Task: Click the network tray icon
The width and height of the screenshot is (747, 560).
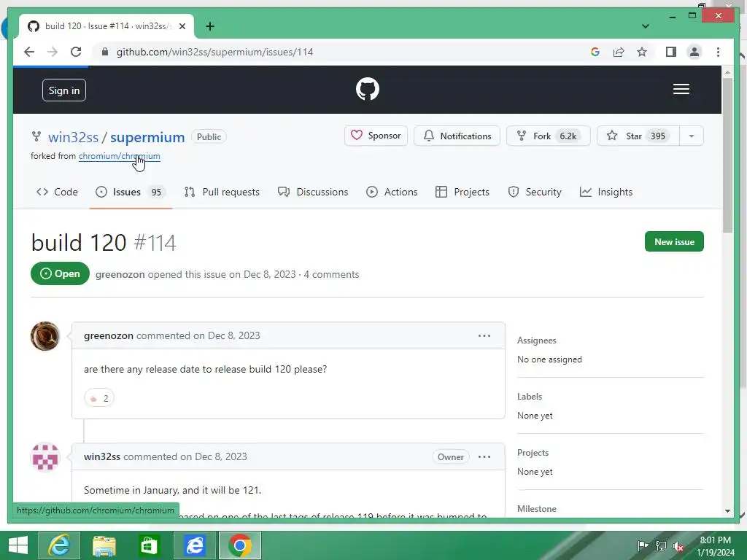Action: [661, 546]
